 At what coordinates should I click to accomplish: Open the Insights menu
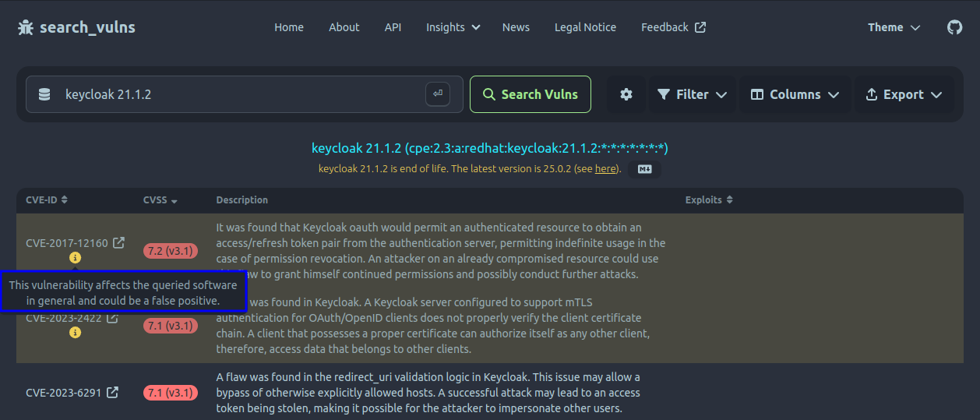[x=453, y=27]
